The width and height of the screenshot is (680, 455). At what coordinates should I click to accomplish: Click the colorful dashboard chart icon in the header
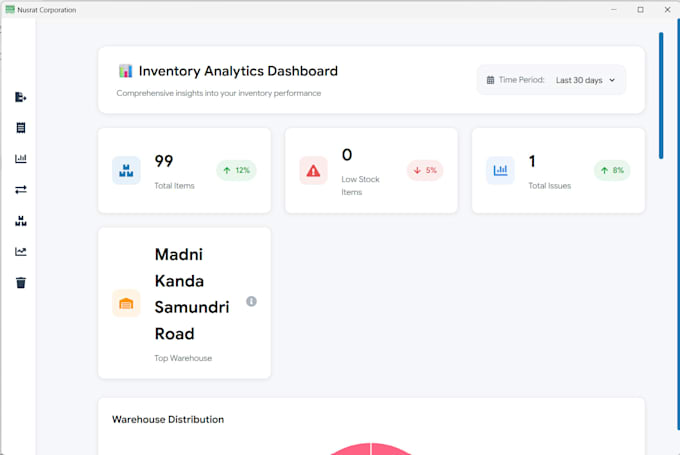point(125,71)
